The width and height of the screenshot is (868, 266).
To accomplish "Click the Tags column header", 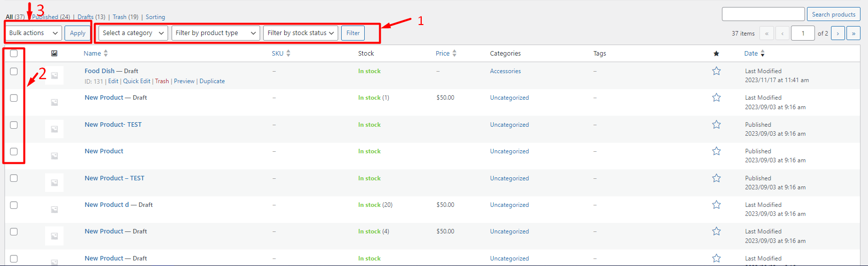I will tap(600, 53).
